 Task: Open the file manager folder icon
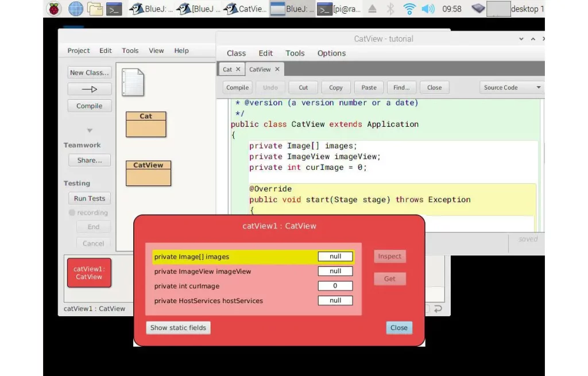point(95,9)
